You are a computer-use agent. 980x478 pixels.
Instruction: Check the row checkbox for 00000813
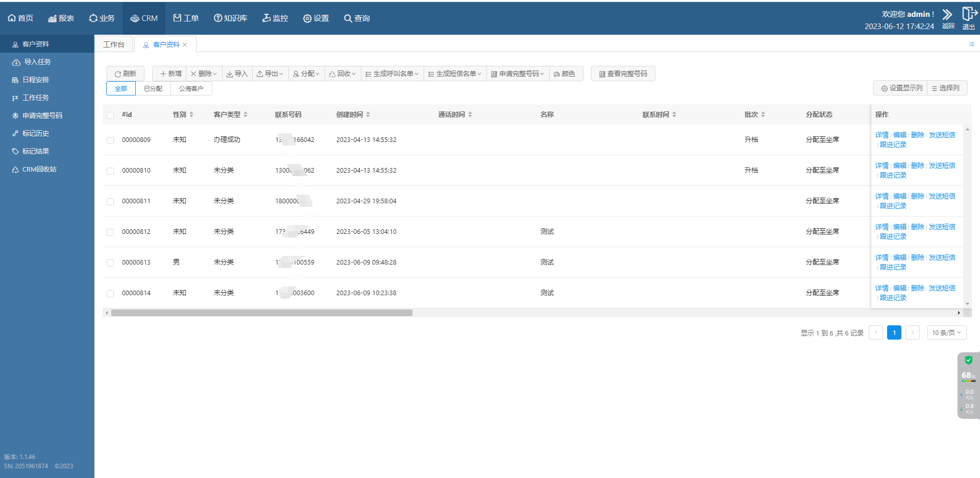pyautogui.click(x=110, y=262)
